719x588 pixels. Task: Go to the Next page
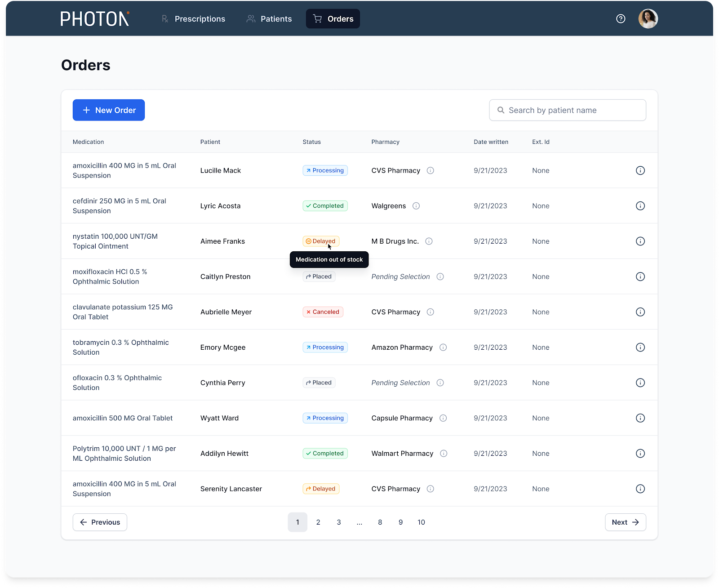click(x=626, y=522)
